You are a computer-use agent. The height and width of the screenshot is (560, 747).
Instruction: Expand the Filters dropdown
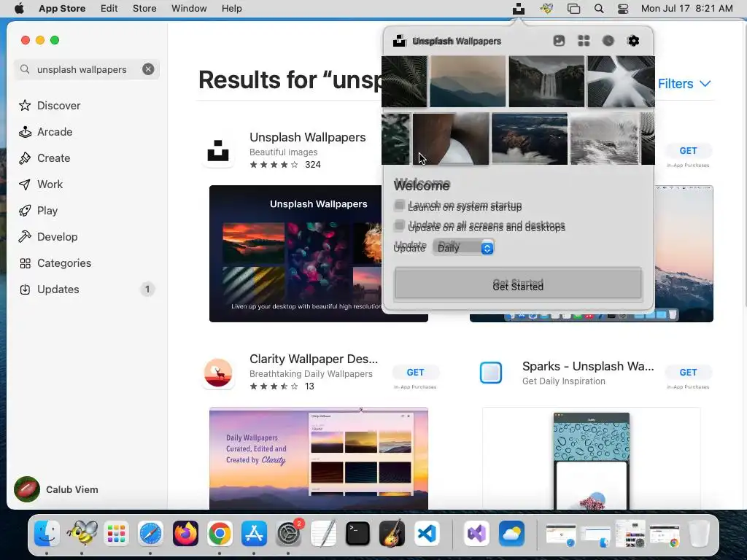[684, 84]
